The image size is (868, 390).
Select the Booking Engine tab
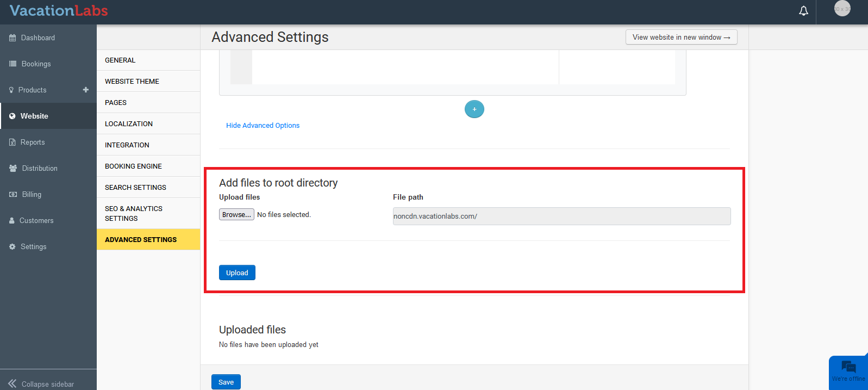coord(133,166)
